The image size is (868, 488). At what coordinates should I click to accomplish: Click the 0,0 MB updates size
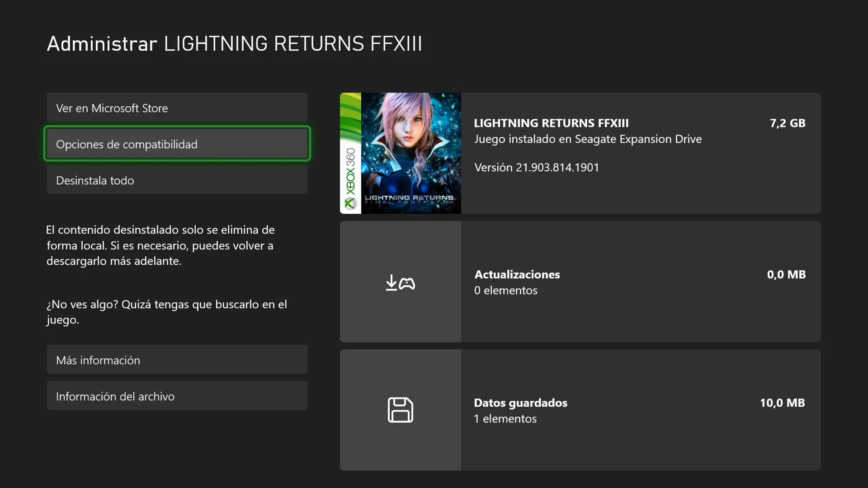(786, 274)
